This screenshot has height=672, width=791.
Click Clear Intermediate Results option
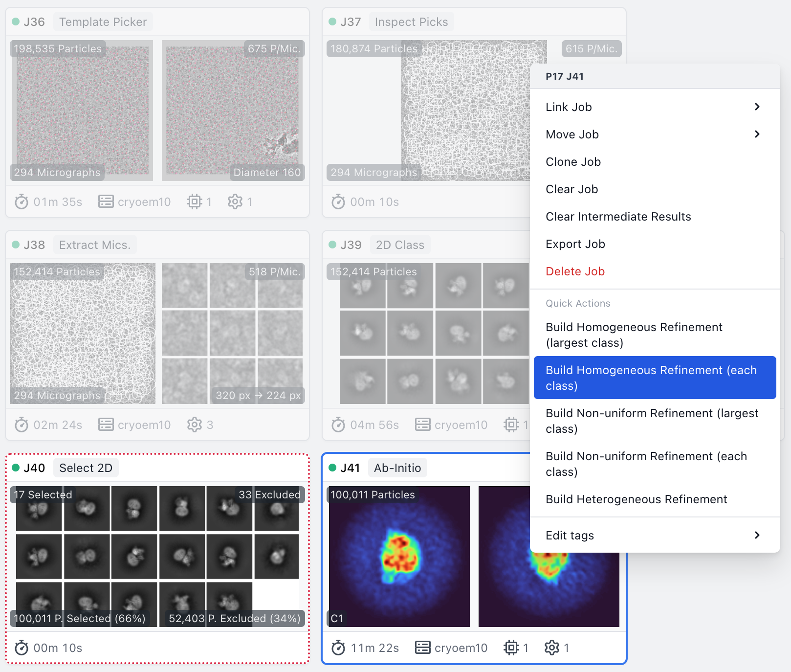[x=618, y=217]
